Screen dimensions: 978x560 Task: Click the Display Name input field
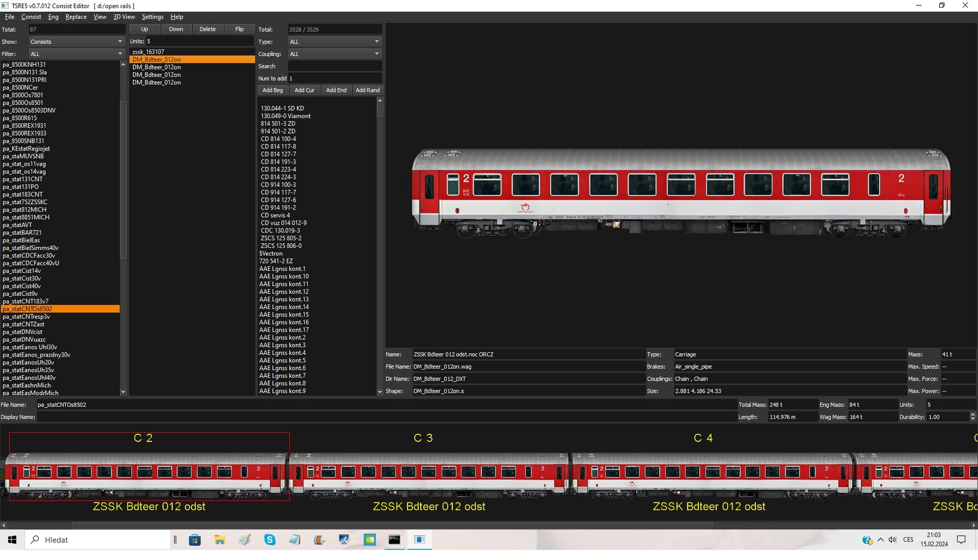pos(386,417)
